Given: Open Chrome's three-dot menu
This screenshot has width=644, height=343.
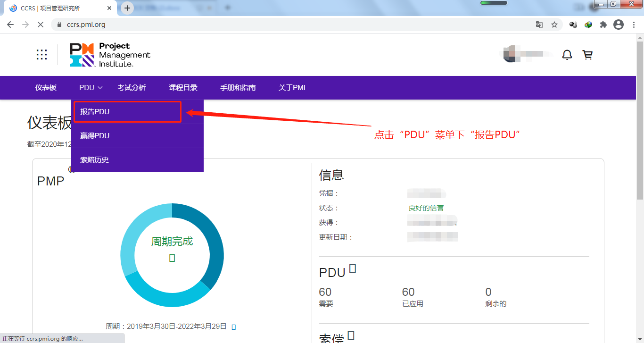Looking at the screenshot, I should (x=634, y=24).
